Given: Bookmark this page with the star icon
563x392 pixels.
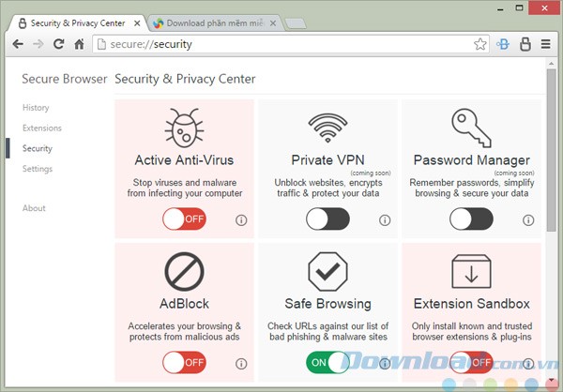Looking at the screenshot, I should [480, 43].
